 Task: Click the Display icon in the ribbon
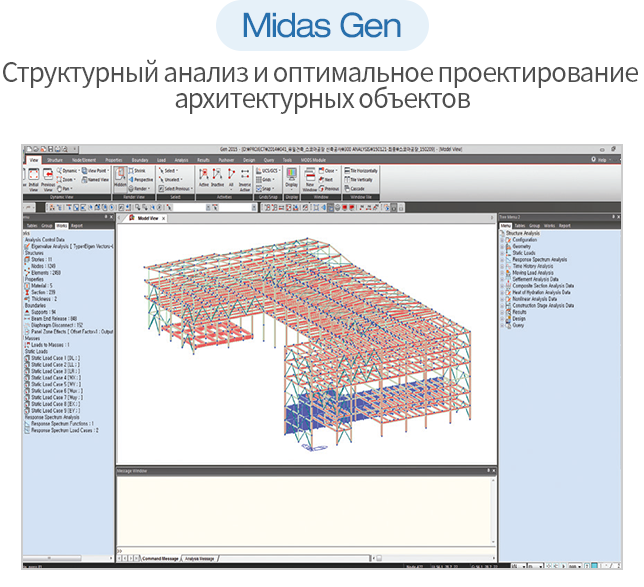tap(292, 178)
